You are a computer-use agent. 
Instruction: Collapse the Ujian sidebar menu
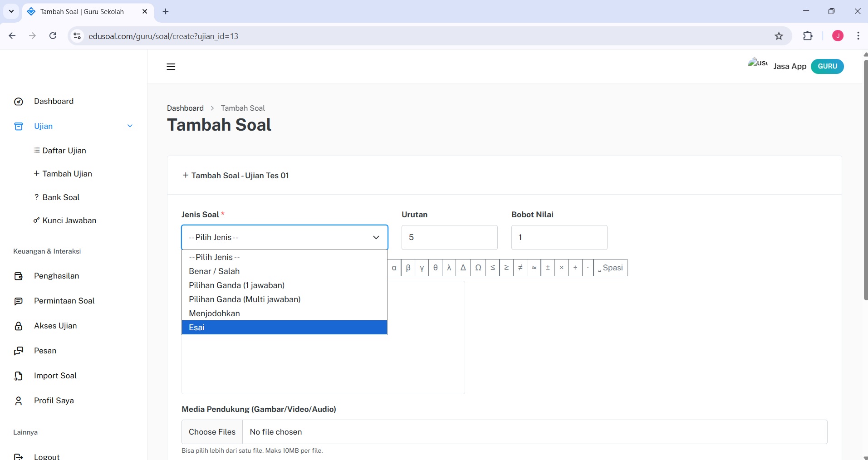pyautogui.click(x=130, y=126)
